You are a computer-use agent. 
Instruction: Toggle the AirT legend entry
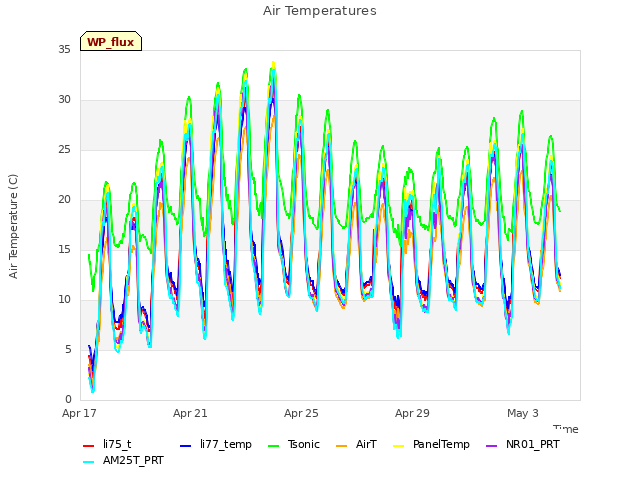356,444
